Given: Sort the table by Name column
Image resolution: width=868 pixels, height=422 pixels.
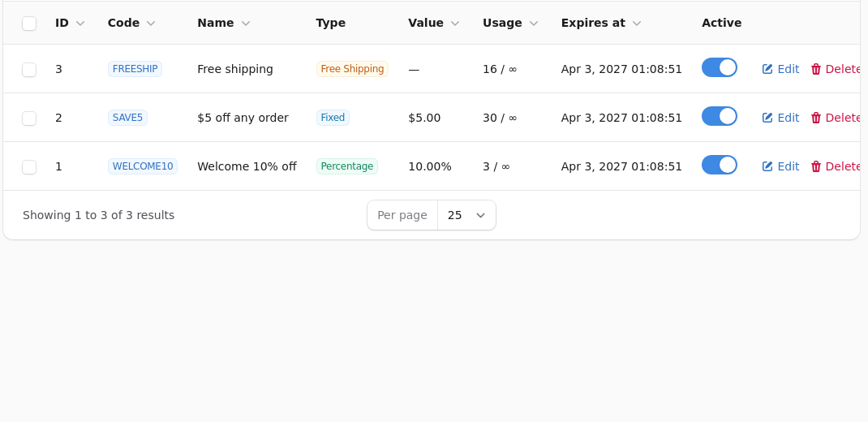Looking at the screenshot, I should [224, 24].
